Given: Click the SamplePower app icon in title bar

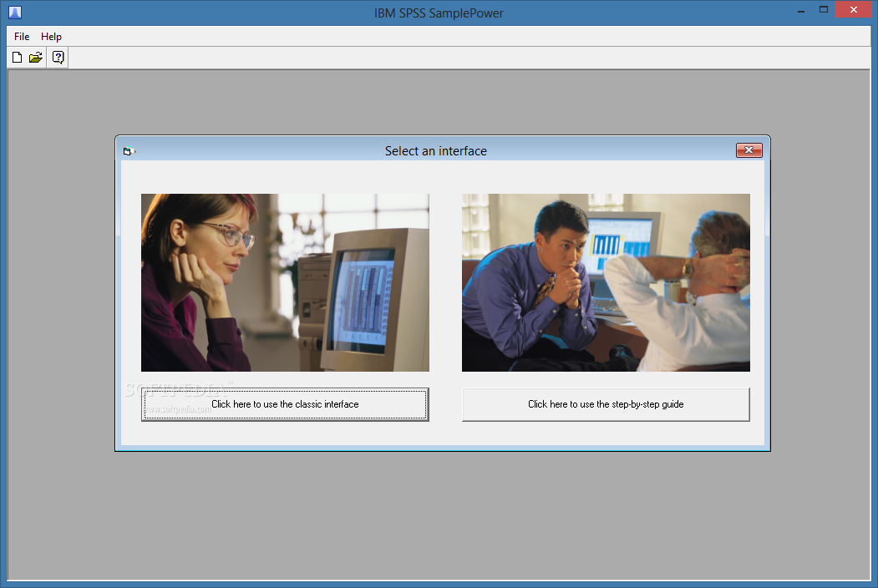Looking at the screenshot, I should [15, 13].
